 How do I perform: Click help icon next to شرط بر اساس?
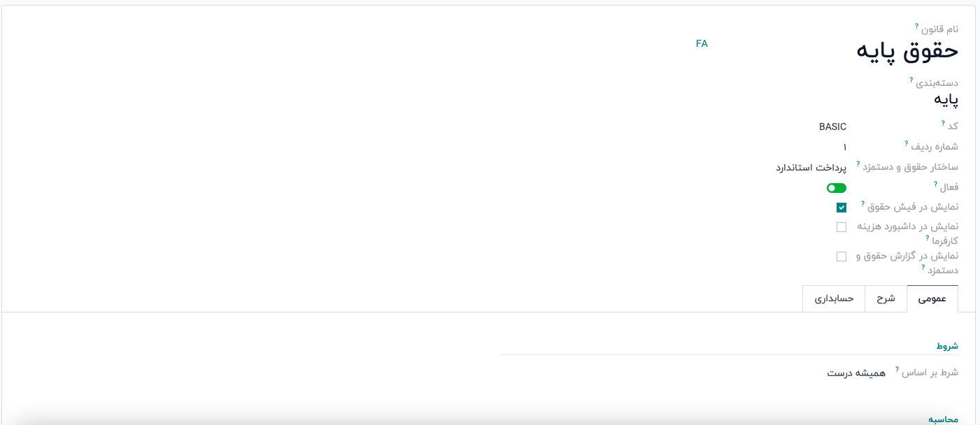click(897, 369)
